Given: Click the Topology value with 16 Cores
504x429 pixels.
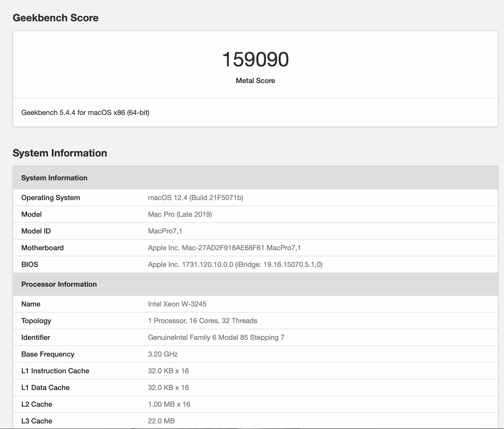Looking at the screenshot, I should tap(203, 321).
